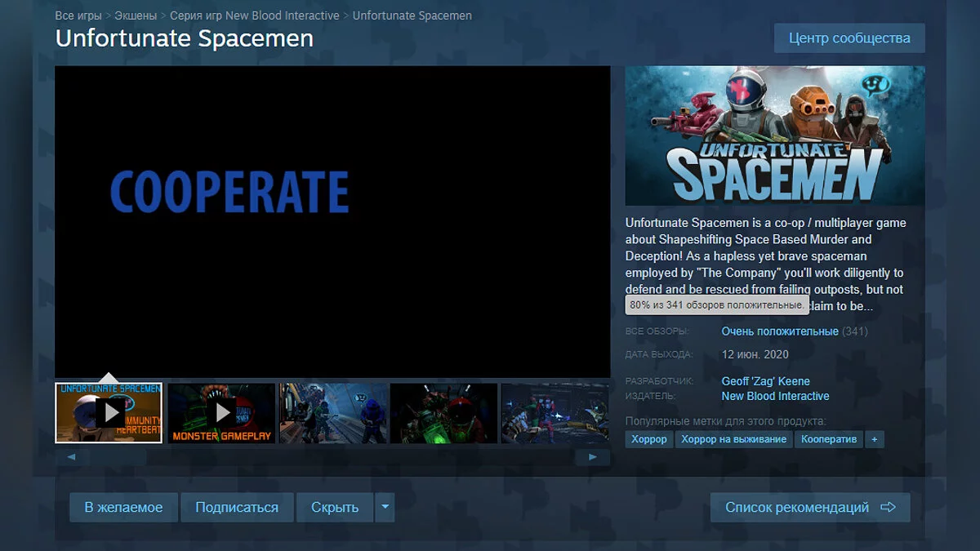Click the 'ДАТА ВЫХОДА:' label

click(x=659, y=354)
